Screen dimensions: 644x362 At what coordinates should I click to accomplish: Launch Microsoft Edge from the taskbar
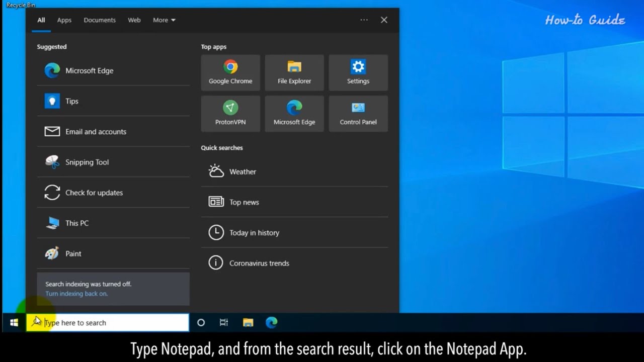tap(271, 323)
